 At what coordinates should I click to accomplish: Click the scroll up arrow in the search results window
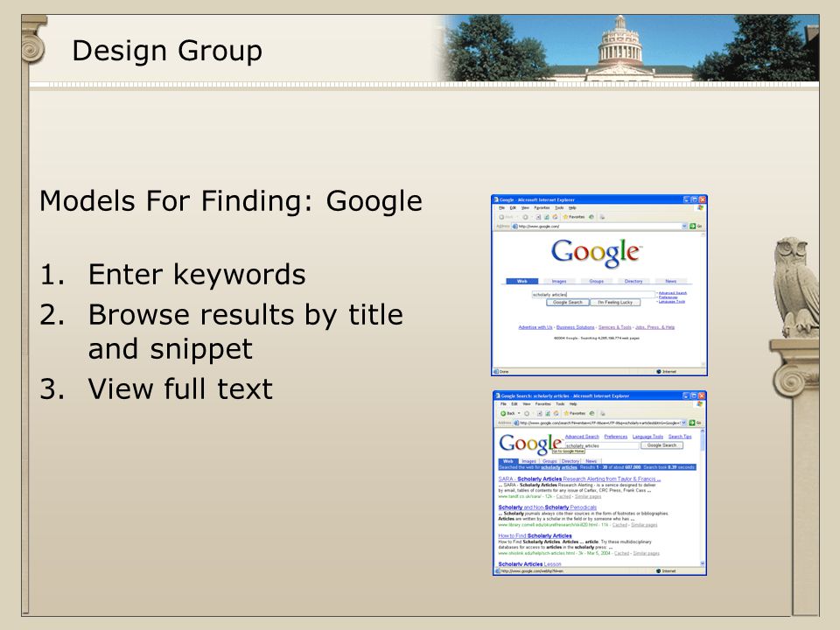point(703,431)
